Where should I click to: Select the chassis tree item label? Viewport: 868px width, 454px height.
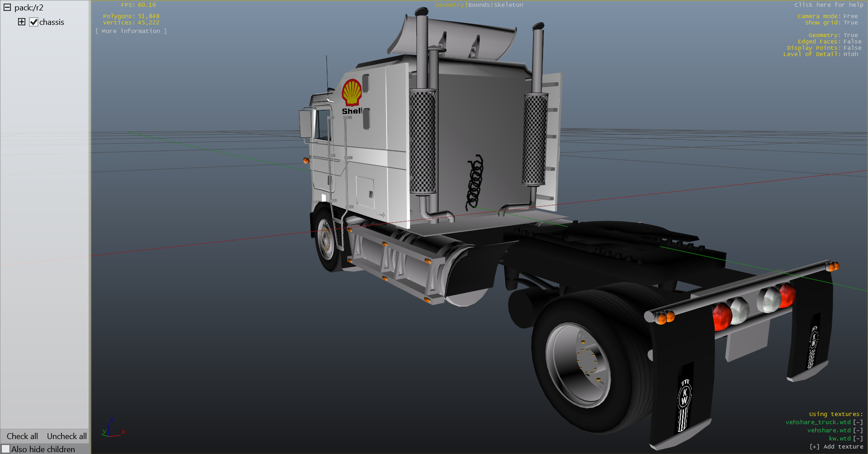tap(52, 22)
